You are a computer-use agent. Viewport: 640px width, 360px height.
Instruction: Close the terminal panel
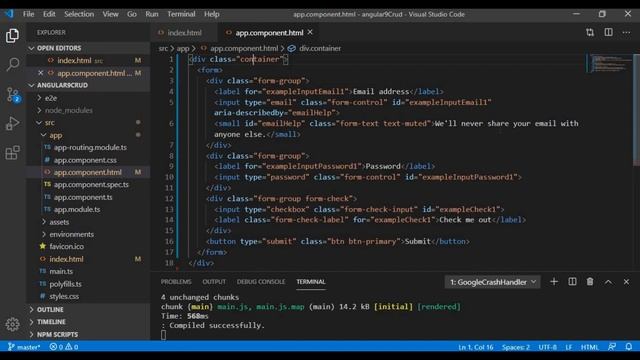pyautogui.click(x=626, y=282)
